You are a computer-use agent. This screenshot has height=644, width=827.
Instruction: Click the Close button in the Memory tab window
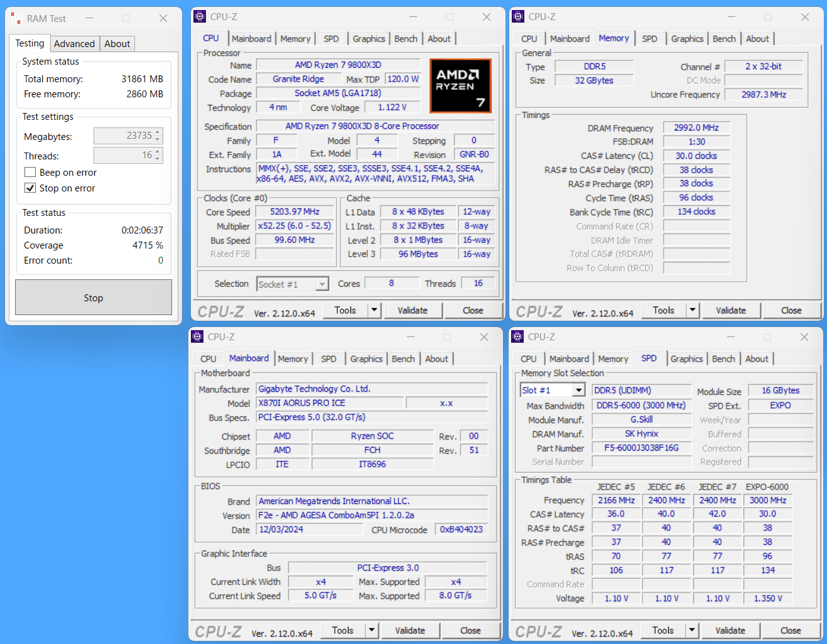pyautogui.click(x=791, y=310)
